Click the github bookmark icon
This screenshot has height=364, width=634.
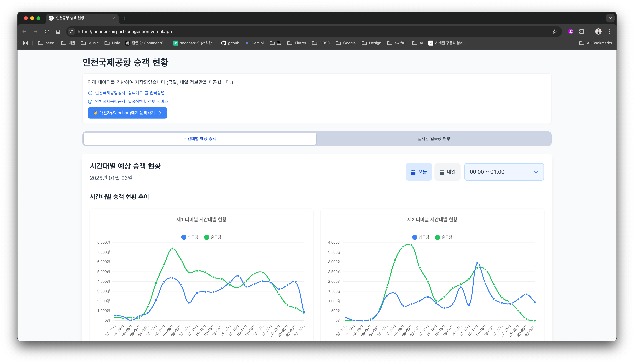[x=224, y=43]
